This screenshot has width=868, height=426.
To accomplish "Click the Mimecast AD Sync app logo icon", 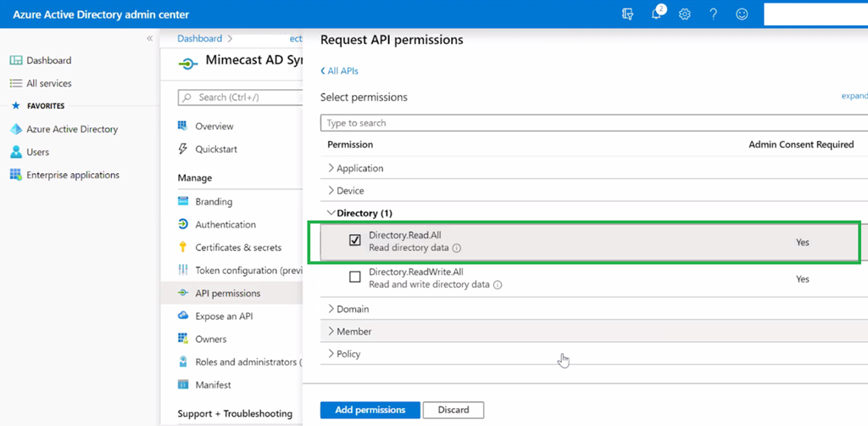I will pyautogui.click(x=187, y=64).
